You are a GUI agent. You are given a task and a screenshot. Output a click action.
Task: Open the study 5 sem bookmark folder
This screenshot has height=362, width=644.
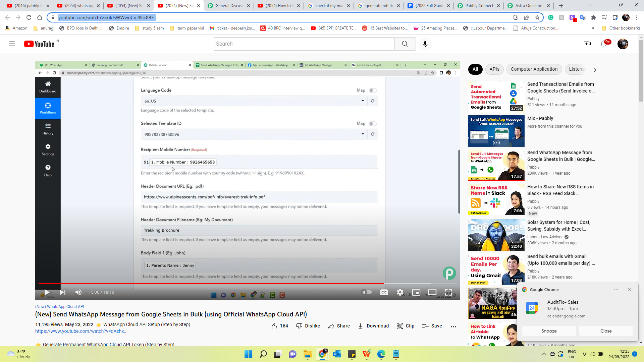149,28
